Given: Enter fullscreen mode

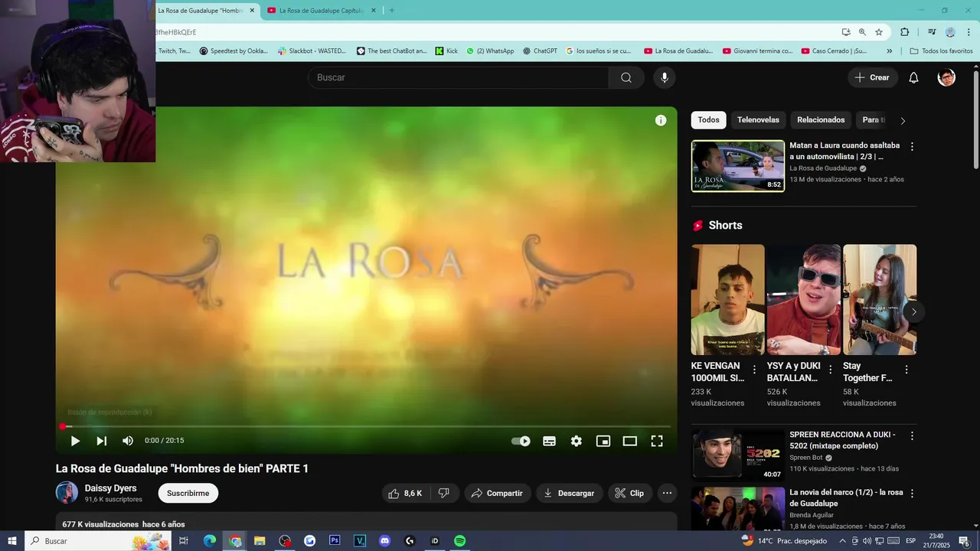Looking at the screenshot, I should coord(657,441).
